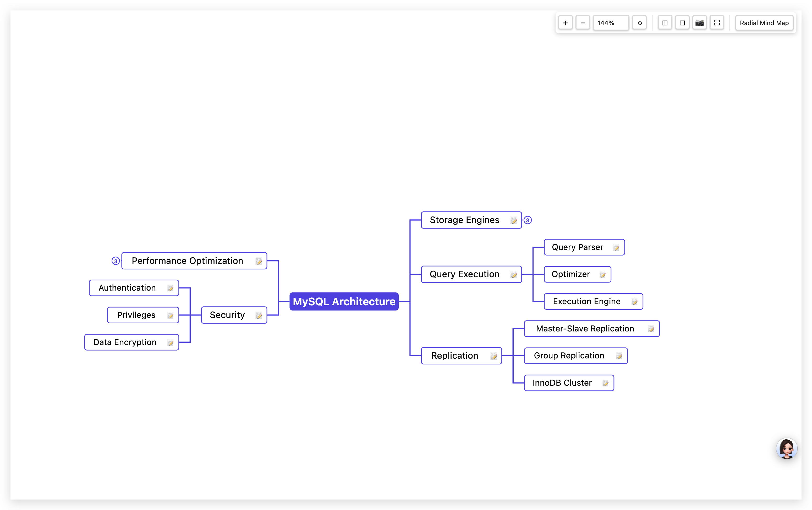This screenshot has width=812, height=510.
Task: Open the note icon on Storage Engines
Action: click(x=514, y=221)
